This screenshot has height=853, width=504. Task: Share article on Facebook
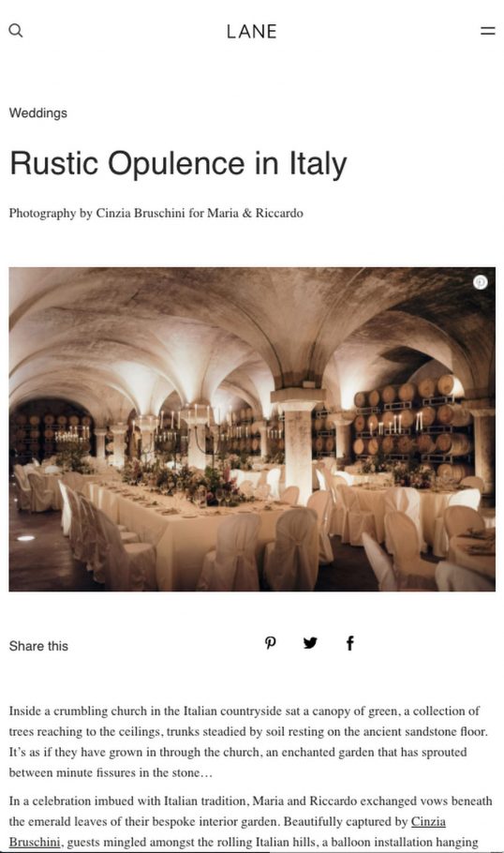click(350, 643)
